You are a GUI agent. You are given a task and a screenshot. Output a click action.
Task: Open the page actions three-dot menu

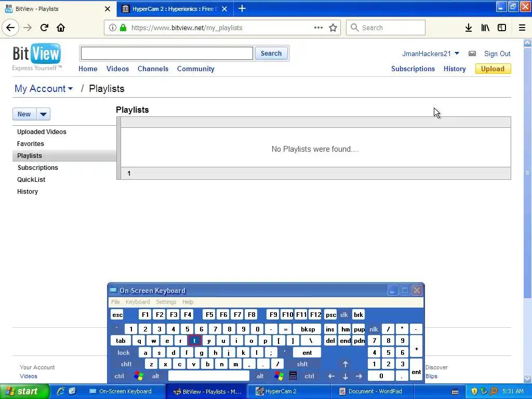(318, 28)
